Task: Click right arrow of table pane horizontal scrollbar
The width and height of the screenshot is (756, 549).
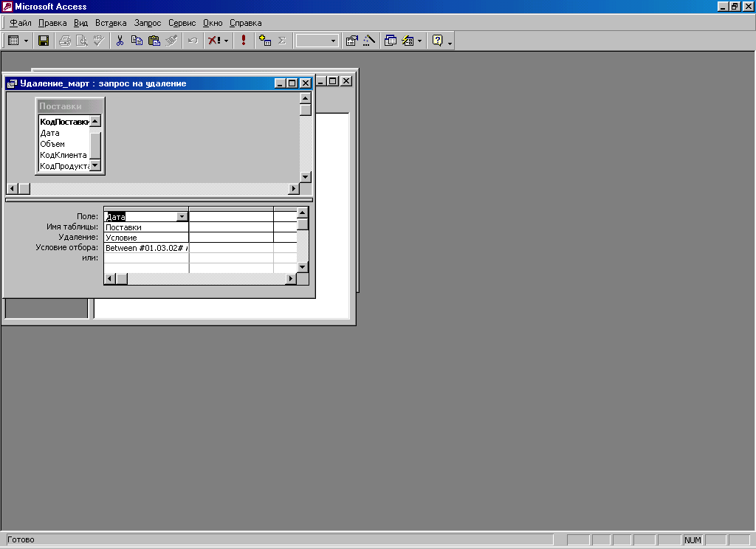Action: click(x=294, y=188)
